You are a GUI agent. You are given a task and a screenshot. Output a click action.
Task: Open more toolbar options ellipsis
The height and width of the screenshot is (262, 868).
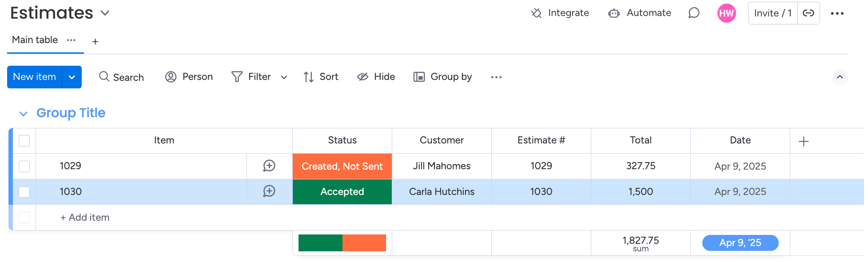pyautogui.click(x=496, y=77)
